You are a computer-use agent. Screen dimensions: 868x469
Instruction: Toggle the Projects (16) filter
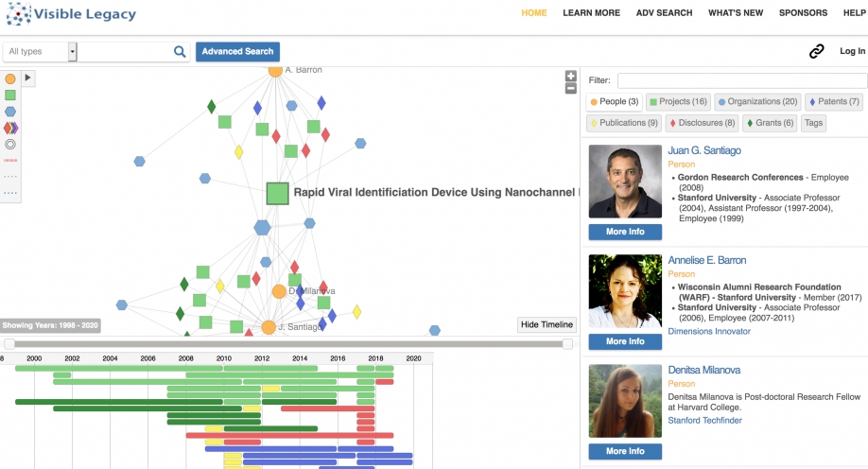point(677,102)
